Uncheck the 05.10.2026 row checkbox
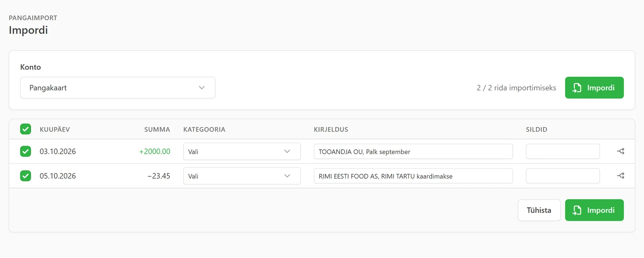 (25, 176)
